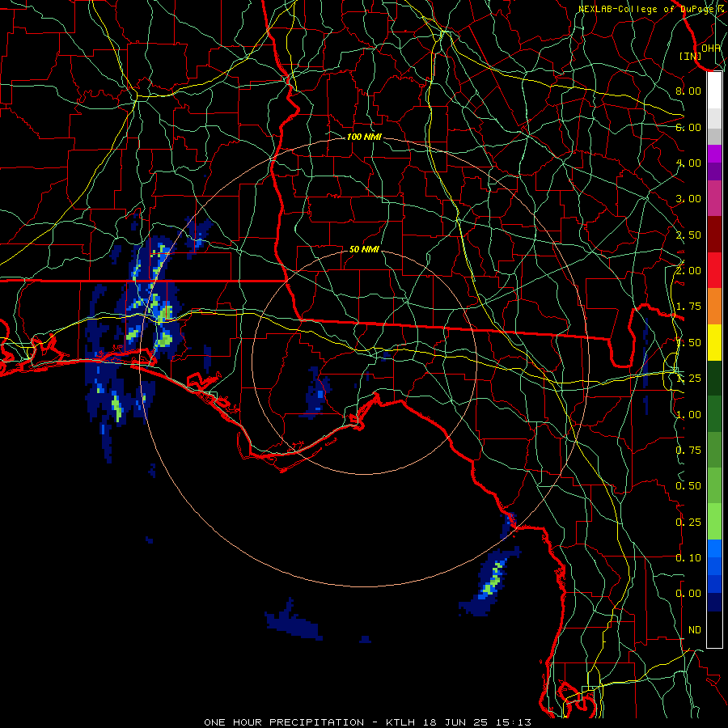Pick the pink swatch beside the 3.00 label

coord(714,198)
